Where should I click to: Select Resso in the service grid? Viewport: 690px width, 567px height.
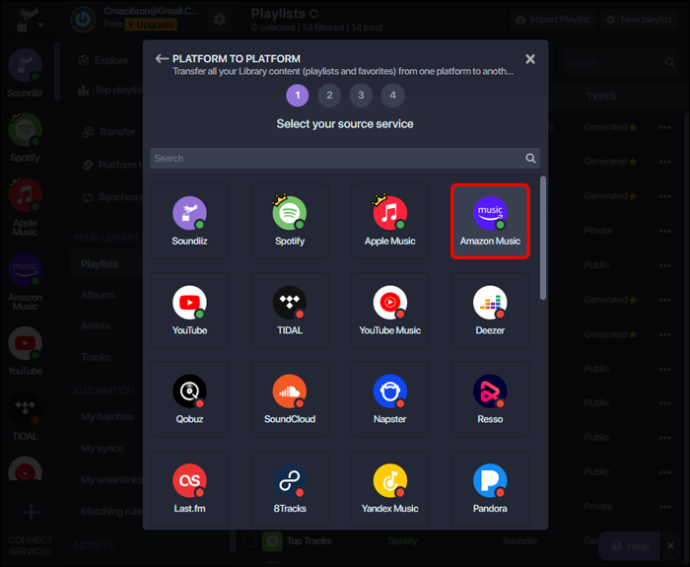click(490, 399)
